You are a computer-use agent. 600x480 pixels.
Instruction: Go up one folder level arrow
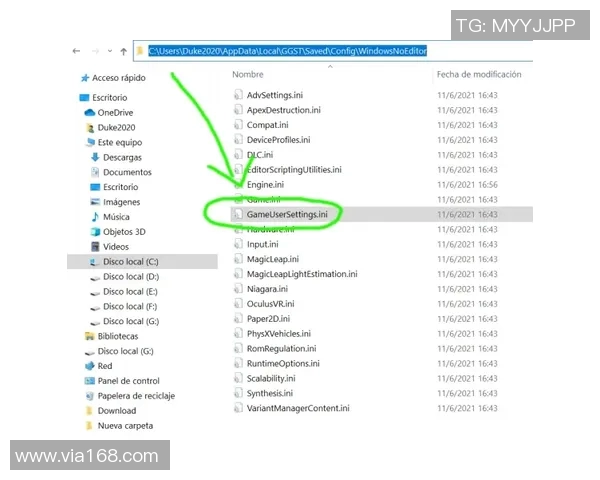coord(124,51)
